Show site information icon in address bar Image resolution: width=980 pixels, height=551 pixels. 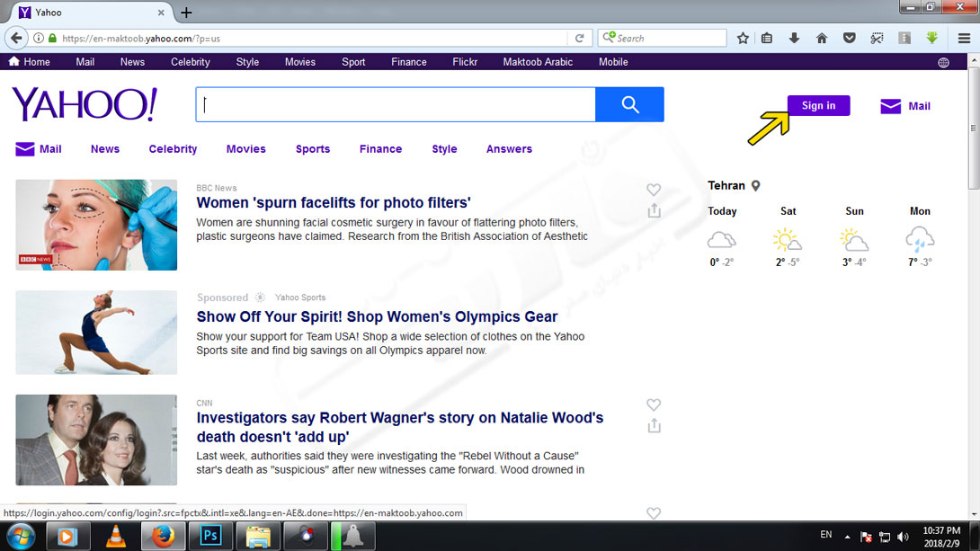pos(38,38)
